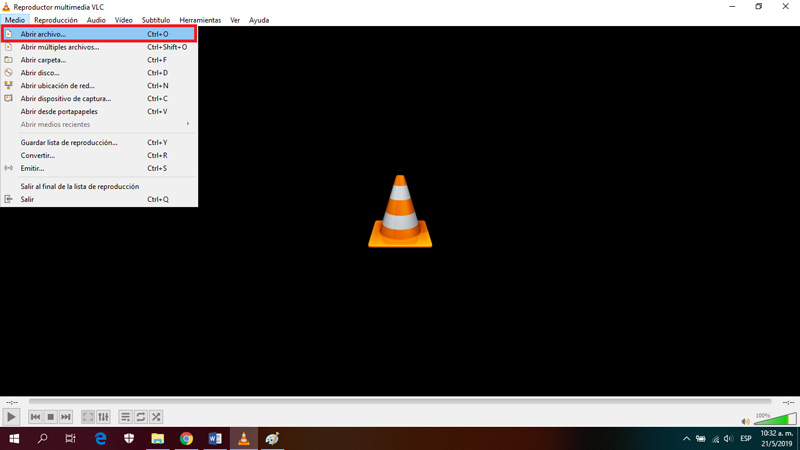Screen dimensions: 800x450
Task: Open system tray network icon
Action: 715,439
